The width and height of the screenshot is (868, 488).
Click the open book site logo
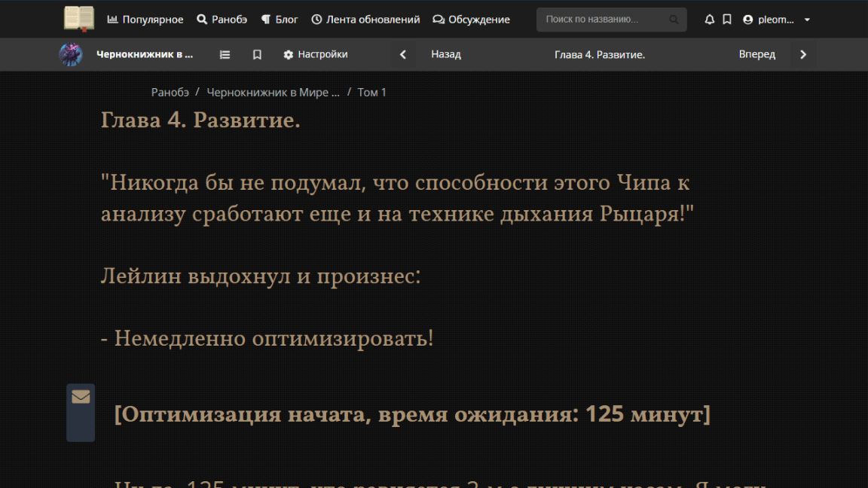[x=79, y=19]
